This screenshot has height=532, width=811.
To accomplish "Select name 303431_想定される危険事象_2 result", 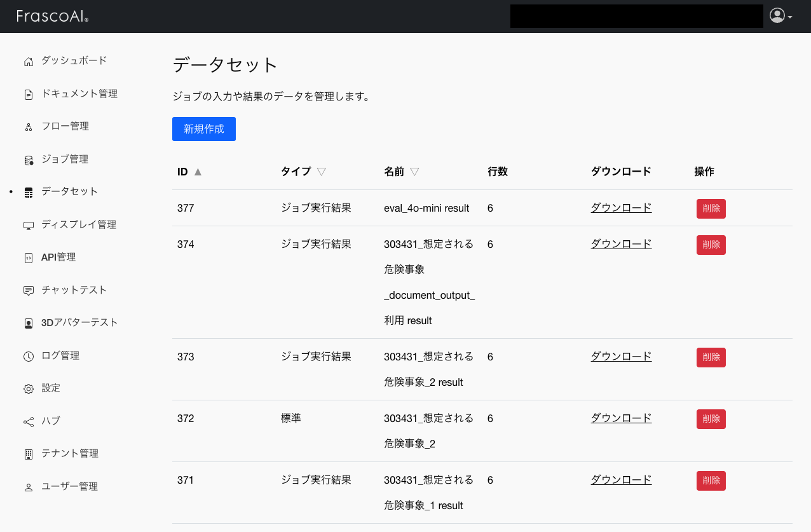I will (x=428, y=369).
